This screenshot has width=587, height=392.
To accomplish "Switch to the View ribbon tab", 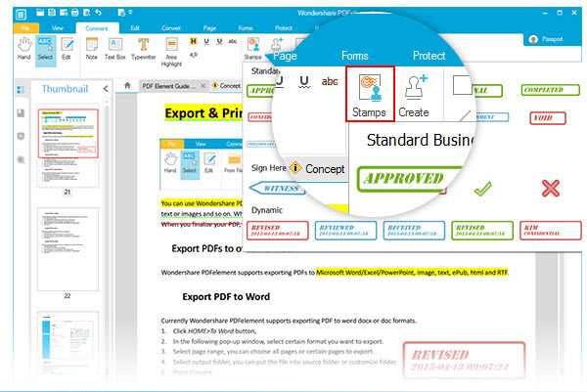I will click(58, 28).
